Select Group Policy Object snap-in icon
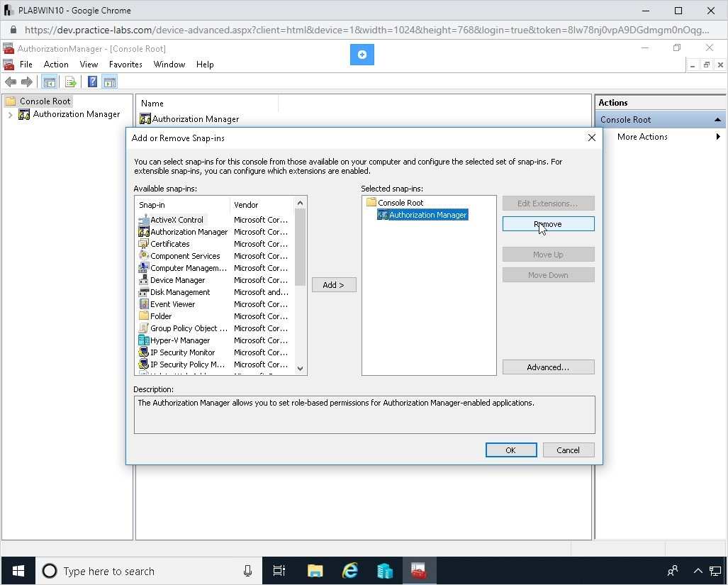 144,328
